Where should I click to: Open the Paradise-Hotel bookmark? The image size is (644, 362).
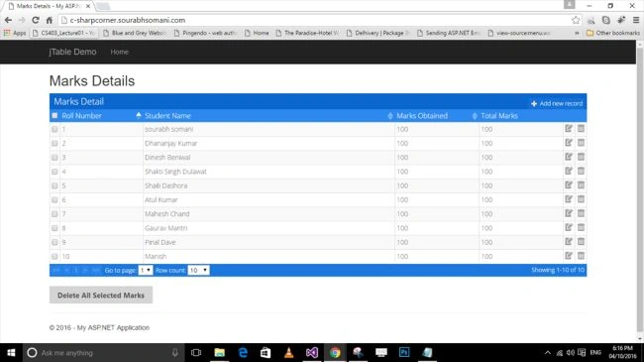[307, 33]
